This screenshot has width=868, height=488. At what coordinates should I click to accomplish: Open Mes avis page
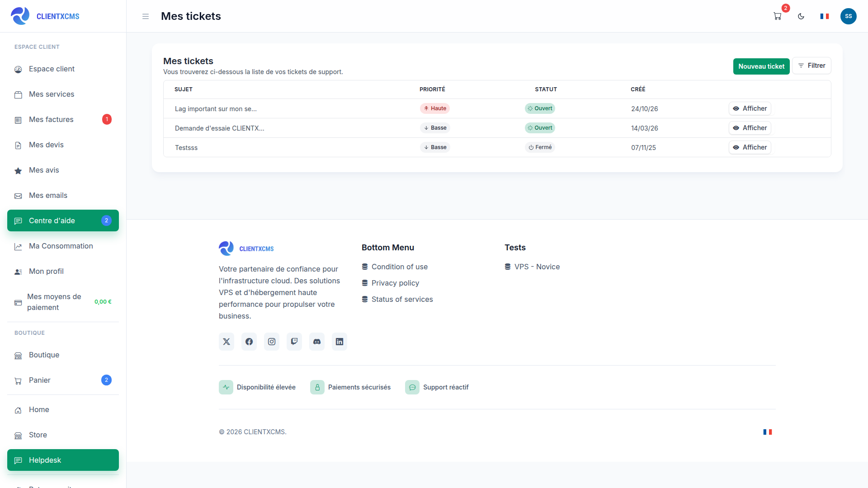click(x=63, y=170)
